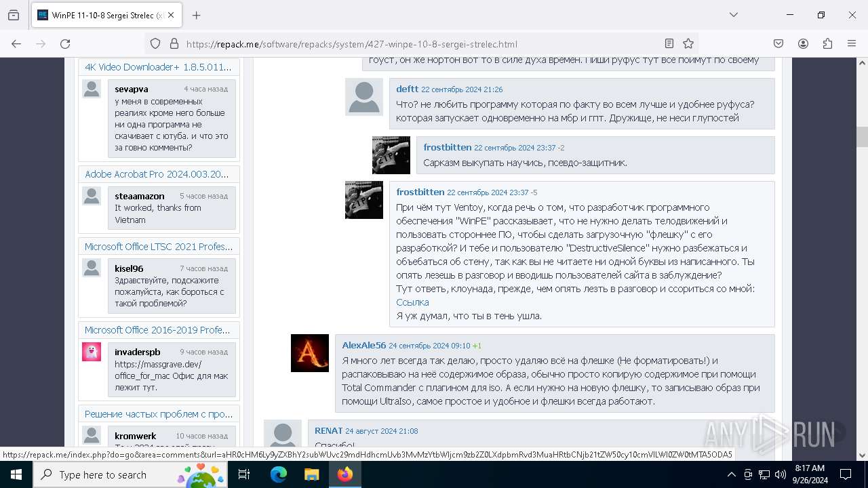Open deftt commenter profile link
The height and width of the screenshot is (488, 868).
click(408, 89)
